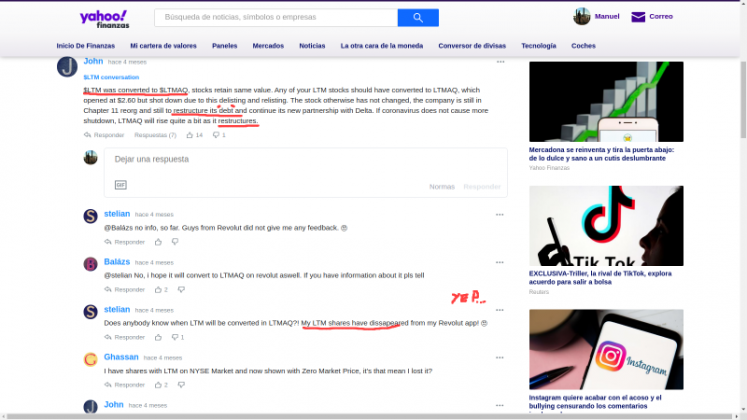Click Responder under Balázs's comment
Image resolution: width=747 pixels, height=420 pixels.
pyautogui.click(x=124, y=290)
